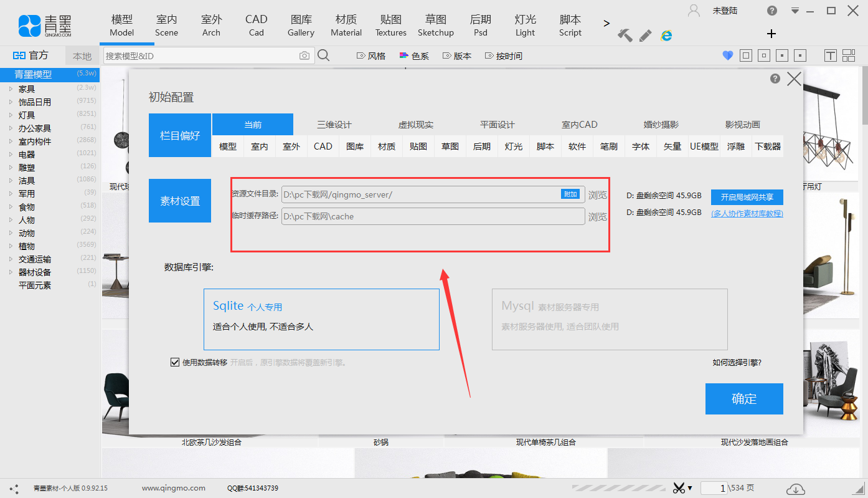The width and height of the screenshot is (868, 498).
Task: Click the layout view icon near top right
Action: click(x=849, y=55)
